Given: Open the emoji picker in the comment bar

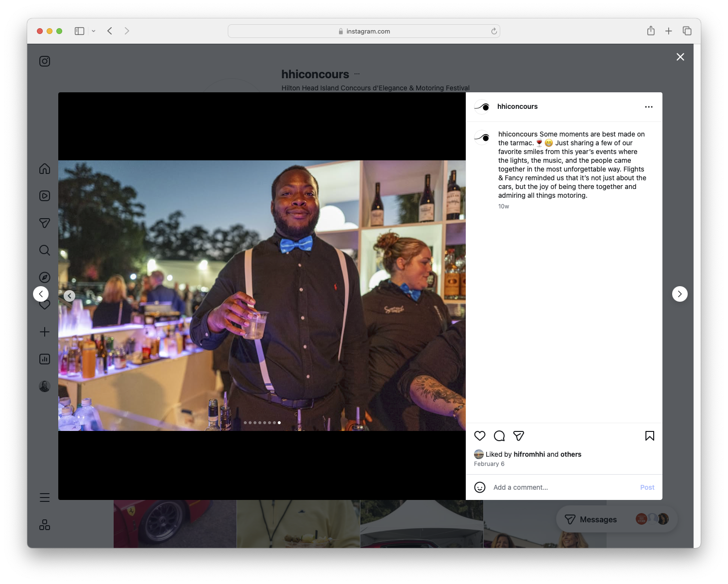Looking at the screenshot, I should click(x=480, y=487).
